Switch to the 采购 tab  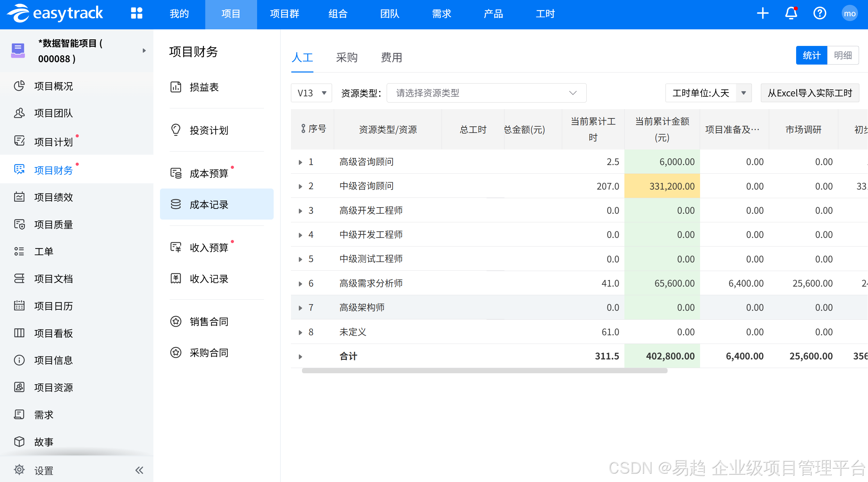tap(347, 57)
